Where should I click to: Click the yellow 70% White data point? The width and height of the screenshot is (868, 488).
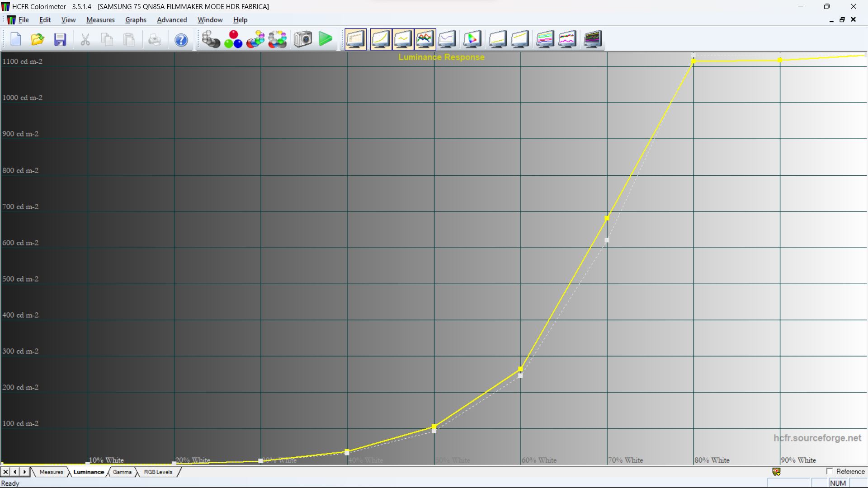pos(607,218)
